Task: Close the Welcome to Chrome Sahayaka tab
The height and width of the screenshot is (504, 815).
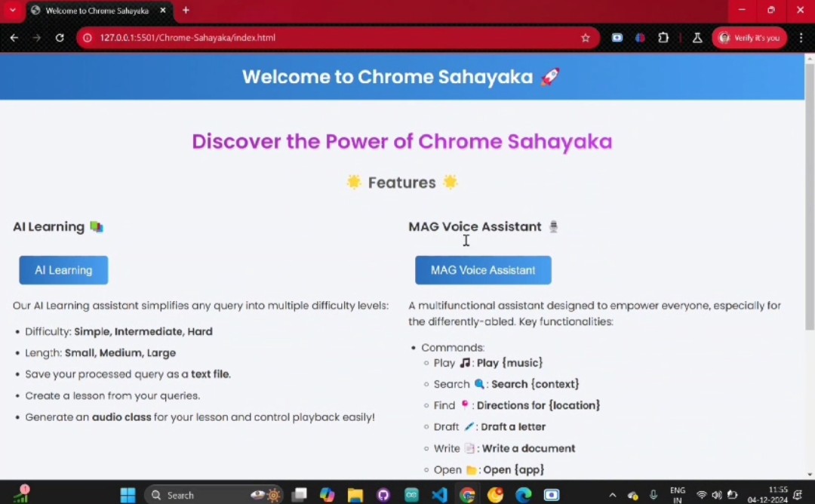Action: click(163, 11)
